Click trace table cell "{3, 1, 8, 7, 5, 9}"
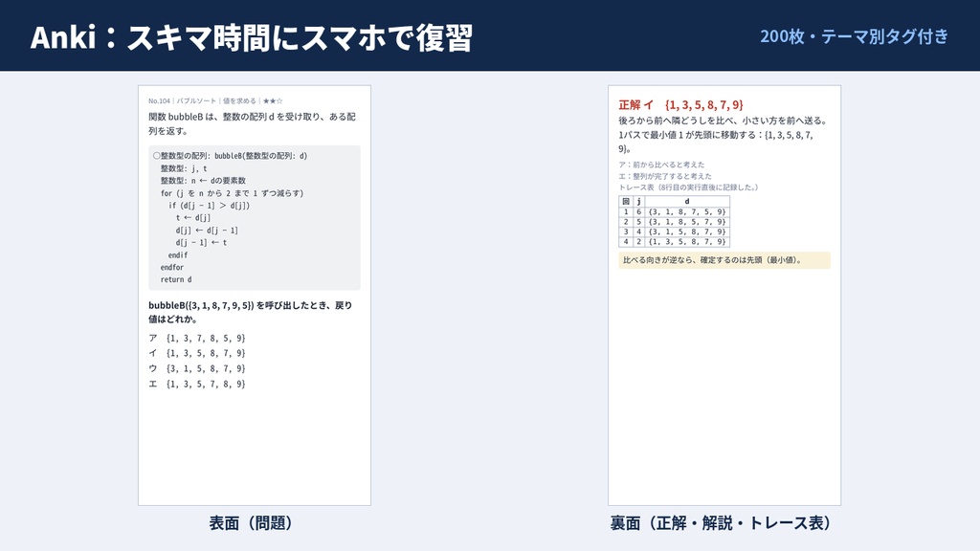The width and height of the screenshot is (980, 551). (x=687, y=211)
